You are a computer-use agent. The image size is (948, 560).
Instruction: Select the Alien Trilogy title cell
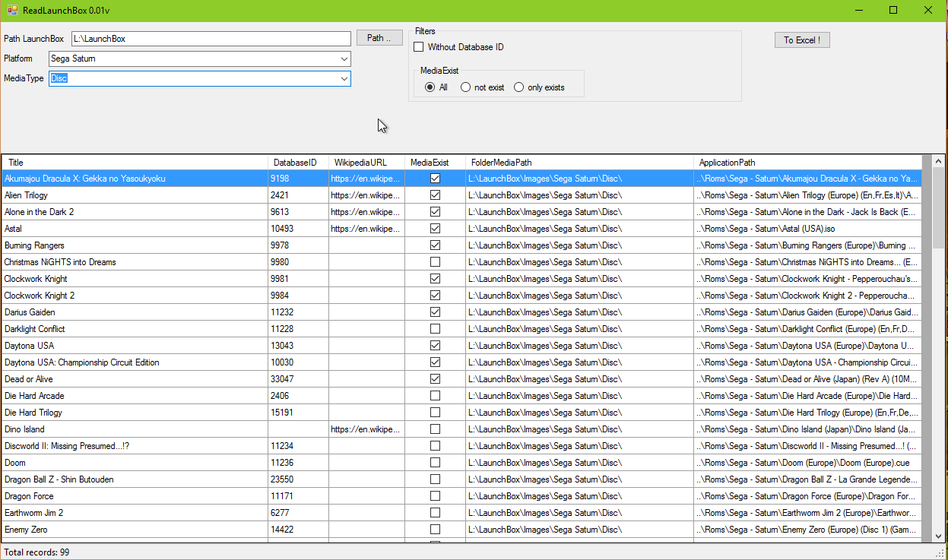135,195
